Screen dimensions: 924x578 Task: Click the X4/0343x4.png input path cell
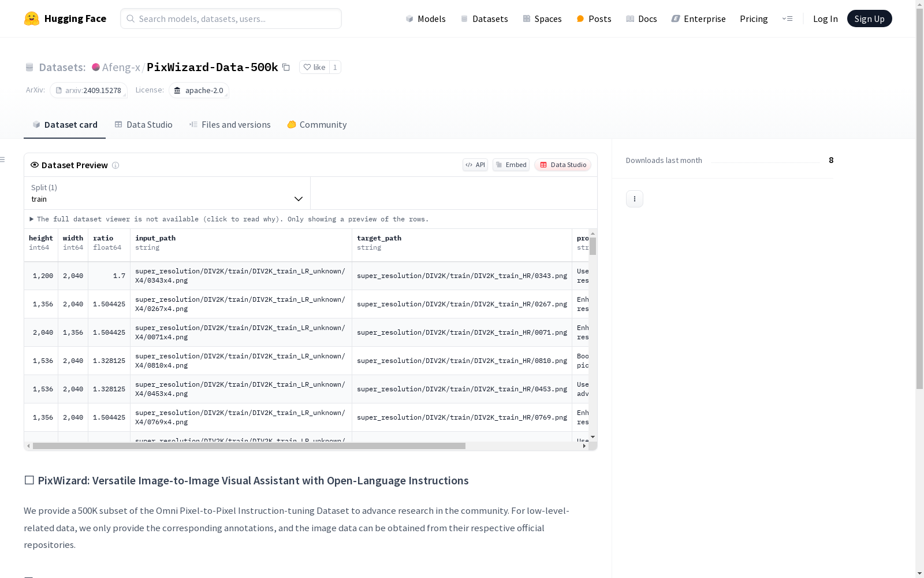pyautogui.click(x=241, y=276)
